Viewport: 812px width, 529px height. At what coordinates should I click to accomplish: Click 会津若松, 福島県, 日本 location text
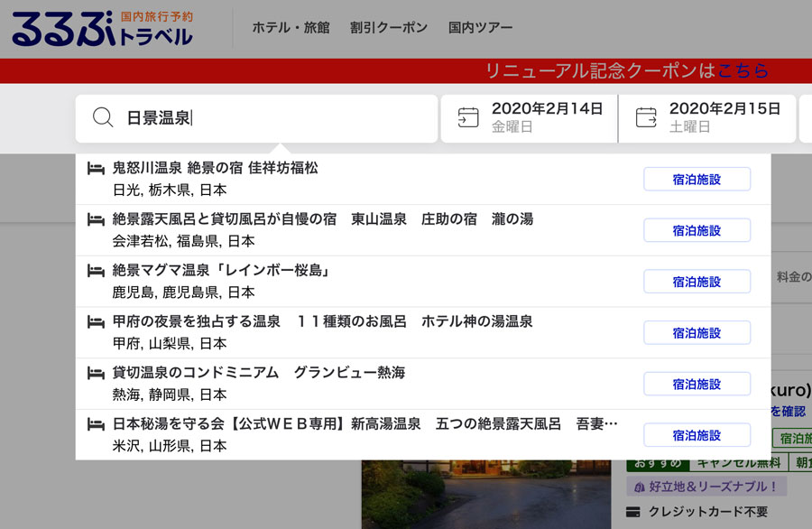[x=184, y=241]
